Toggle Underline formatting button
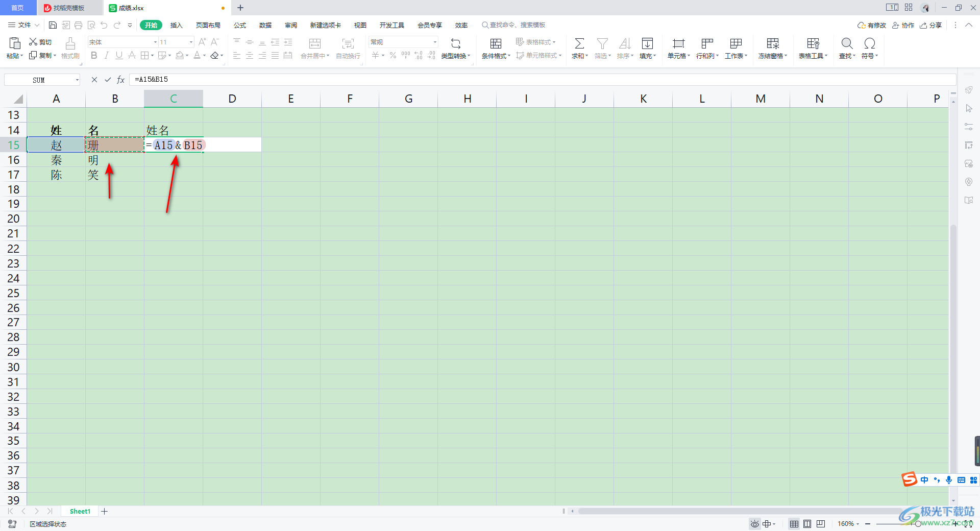Image resolution: width=980 pixels, height=531 pixels. tap(119, 55)
